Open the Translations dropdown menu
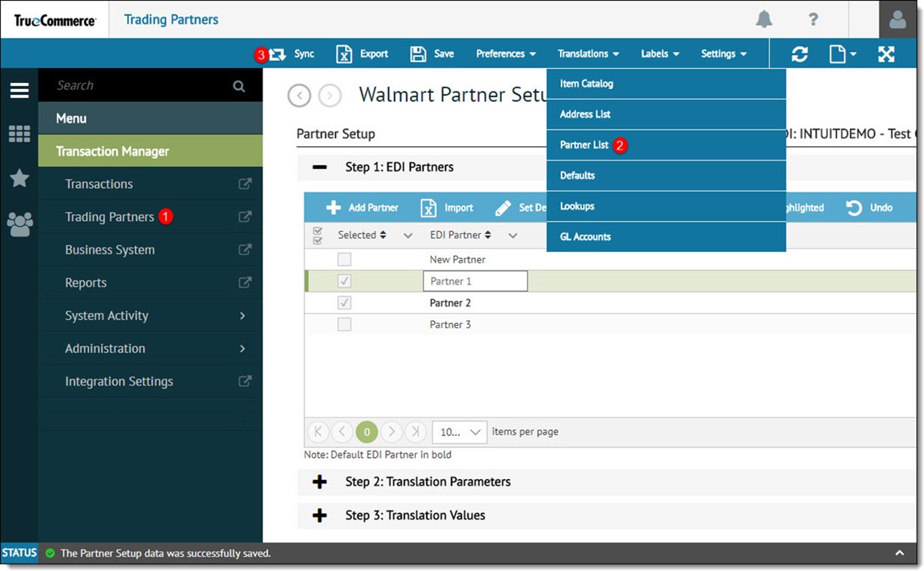Screen dimensions: 924x571 click(x=588, y=54)
